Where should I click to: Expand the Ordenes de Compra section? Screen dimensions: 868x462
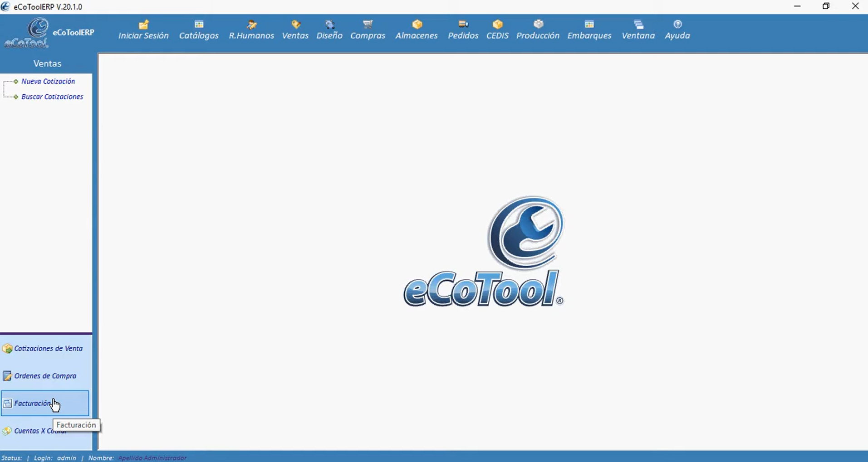[44, 376]
